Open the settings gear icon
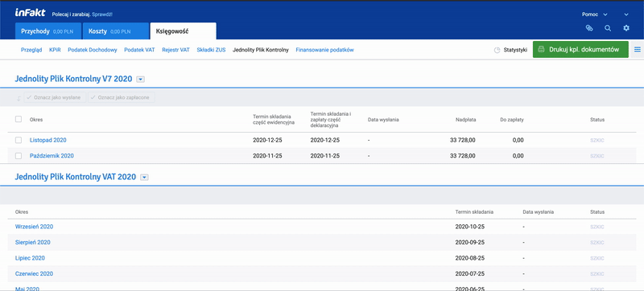Viewport: 644px width, 291px height. pyautogui.click(x=626, y=28)
